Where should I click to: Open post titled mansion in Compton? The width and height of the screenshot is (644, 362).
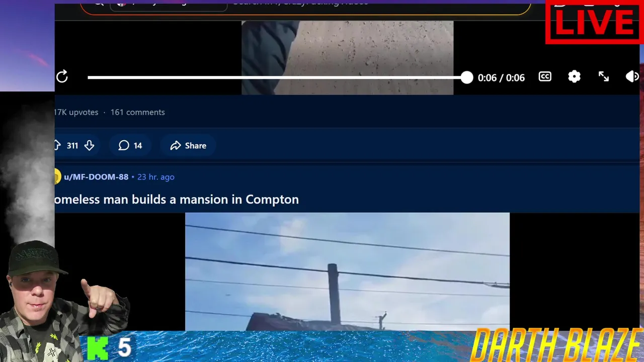(177, 199)
